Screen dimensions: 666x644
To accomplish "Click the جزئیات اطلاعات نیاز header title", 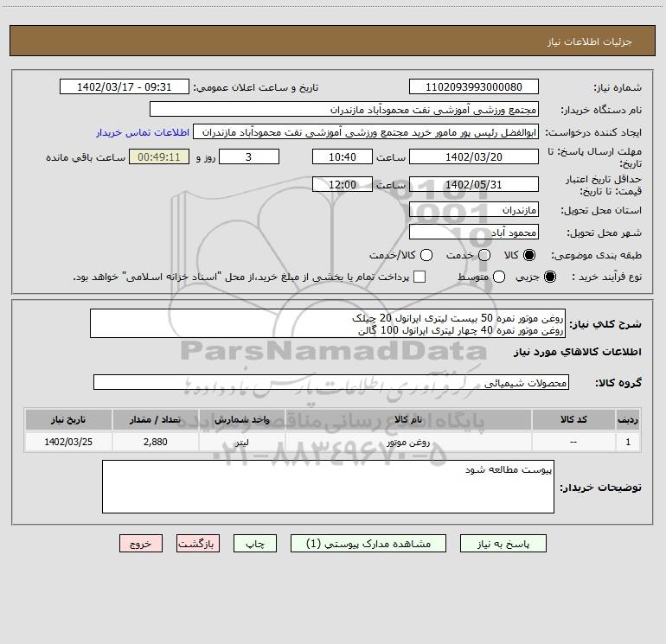I will pos(590,41).
